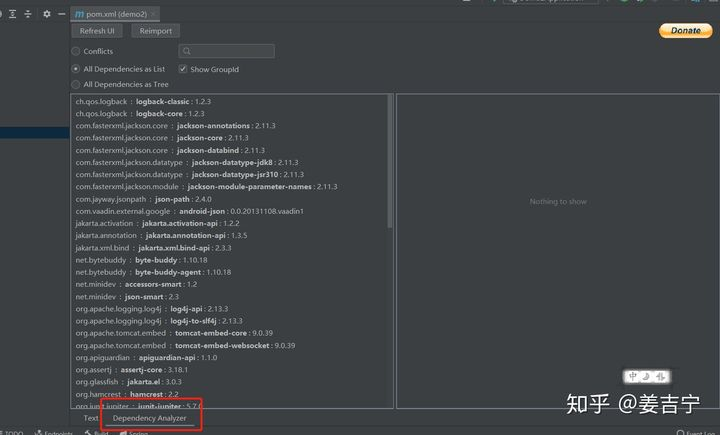Click the dependency list vertical scrollbar
Image resolution: width=720 pixels, height=435 pixels.
(390, 161)
